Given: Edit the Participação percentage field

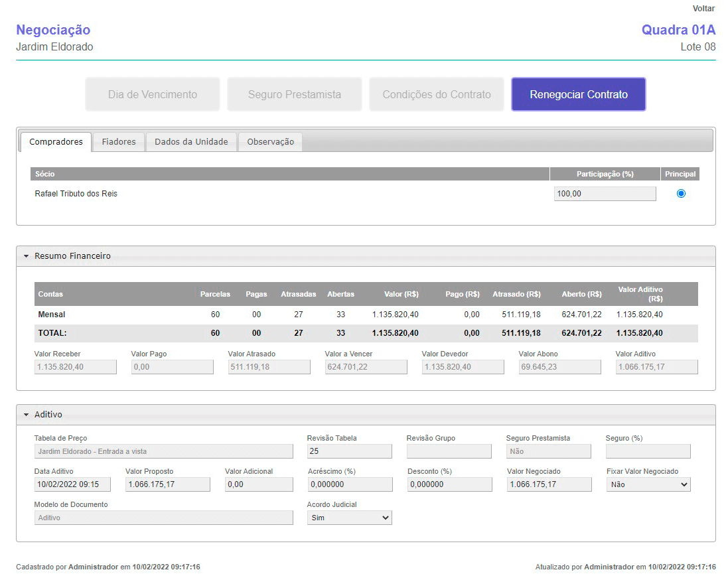Looking at the screenshot, I should tap(605, 194).
